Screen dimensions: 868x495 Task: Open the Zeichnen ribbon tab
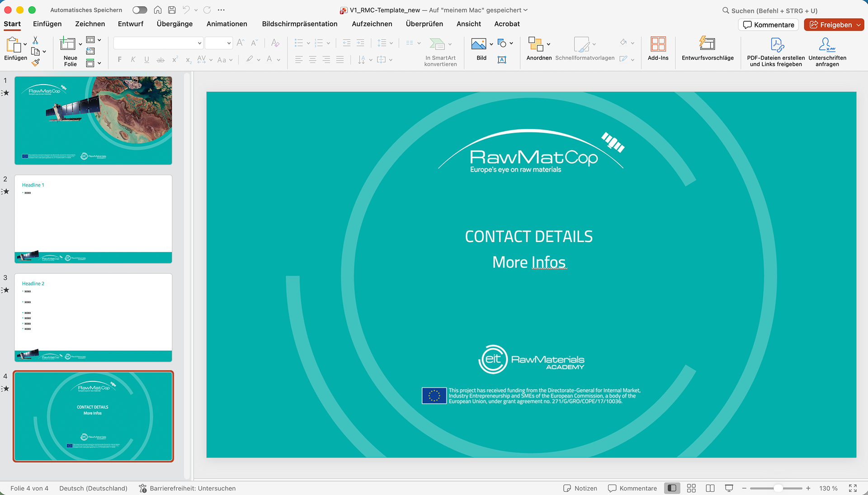(x=90, y=24)
